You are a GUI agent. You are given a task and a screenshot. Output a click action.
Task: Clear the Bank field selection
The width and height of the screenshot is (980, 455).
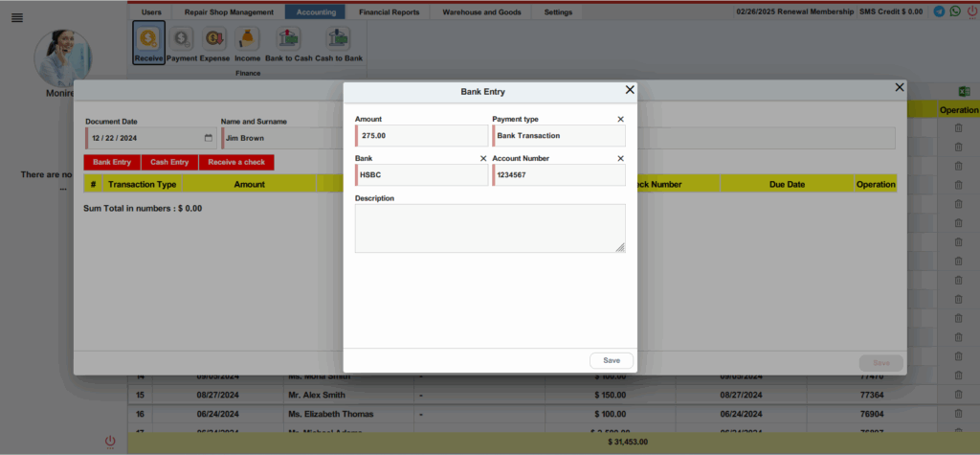[483, 158]
